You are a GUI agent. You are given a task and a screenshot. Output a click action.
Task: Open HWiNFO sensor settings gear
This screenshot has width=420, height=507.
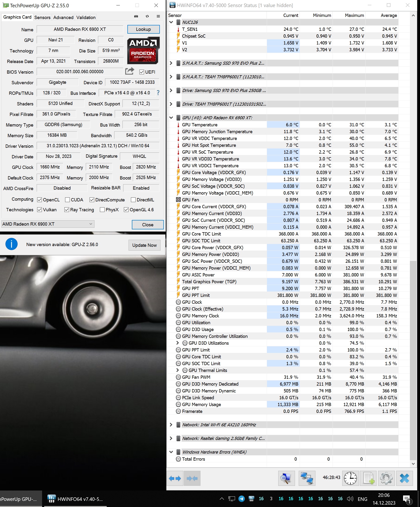(386, 478)
